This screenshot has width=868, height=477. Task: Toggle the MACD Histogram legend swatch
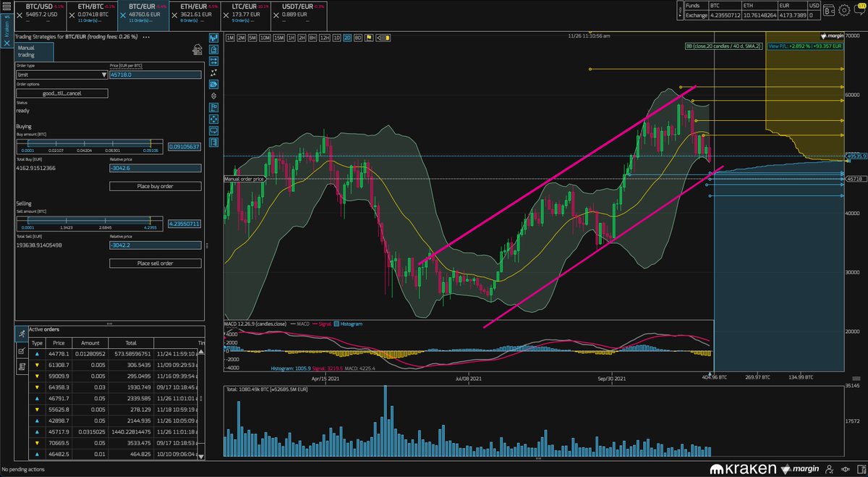(338, 325)
